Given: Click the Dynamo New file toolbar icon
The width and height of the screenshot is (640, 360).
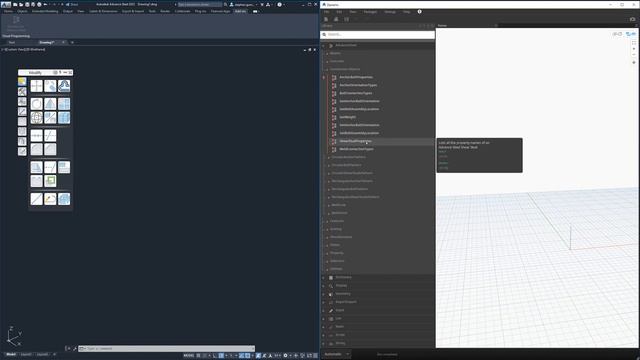Looking at the screenshot, I should coord(326,19).
